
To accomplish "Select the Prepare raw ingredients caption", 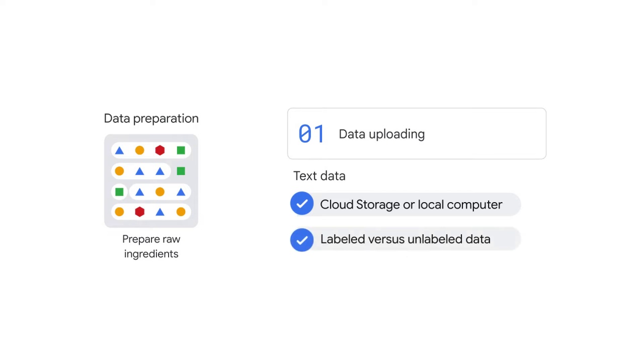I will click(x=151, y=246).
